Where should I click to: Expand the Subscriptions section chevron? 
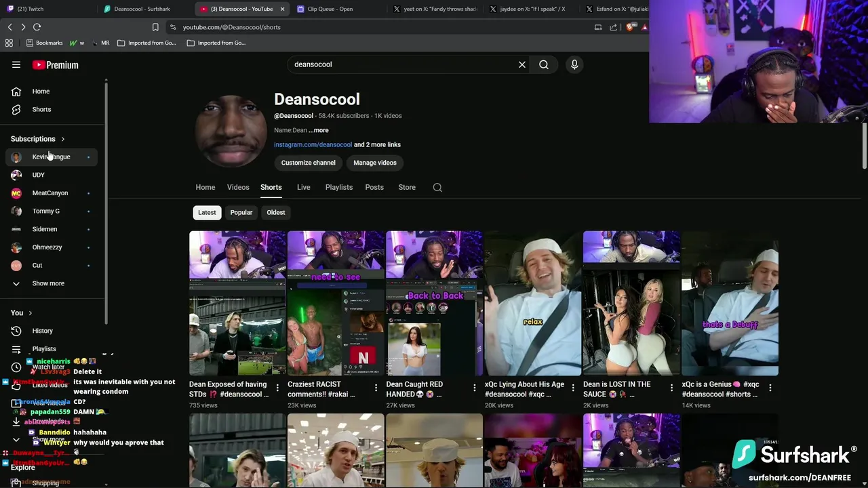(x=63, y=140)
